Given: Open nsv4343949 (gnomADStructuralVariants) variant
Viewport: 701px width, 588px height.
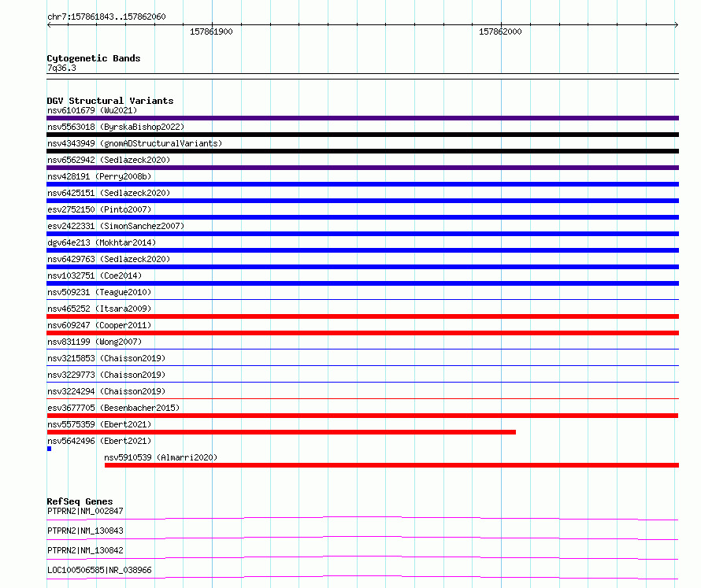Looking at the screenshot, I should [x=135, y=143].
